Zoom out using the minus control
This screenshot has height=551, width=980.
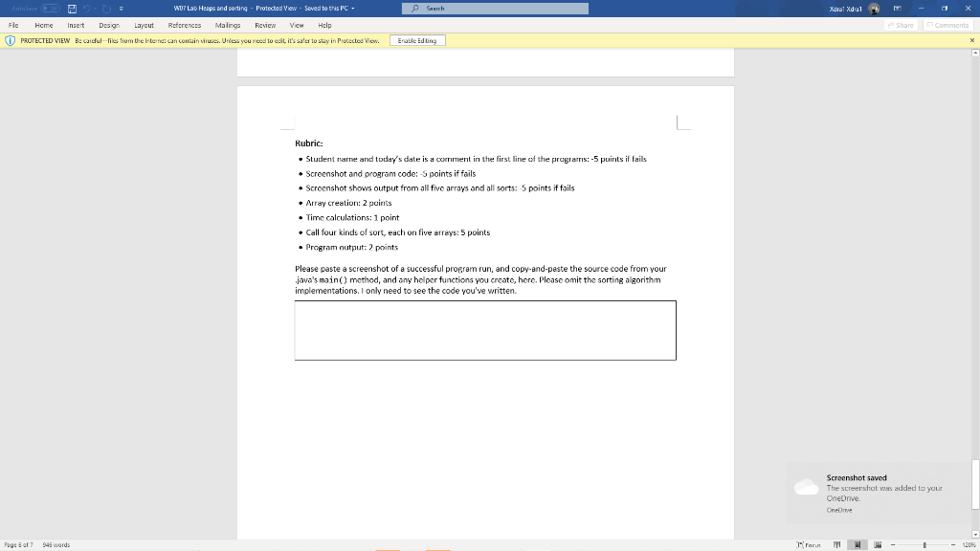893,544
